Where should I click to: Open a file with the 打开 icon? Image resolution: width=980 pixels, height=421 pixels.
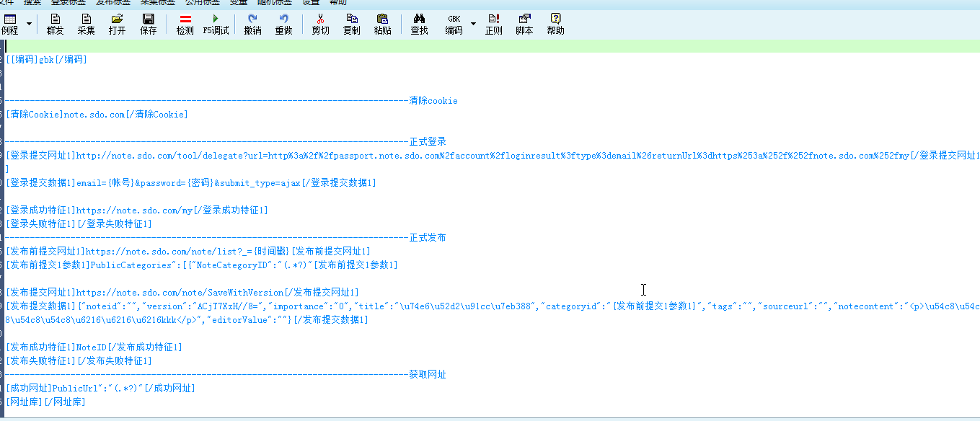click(117, 22)
